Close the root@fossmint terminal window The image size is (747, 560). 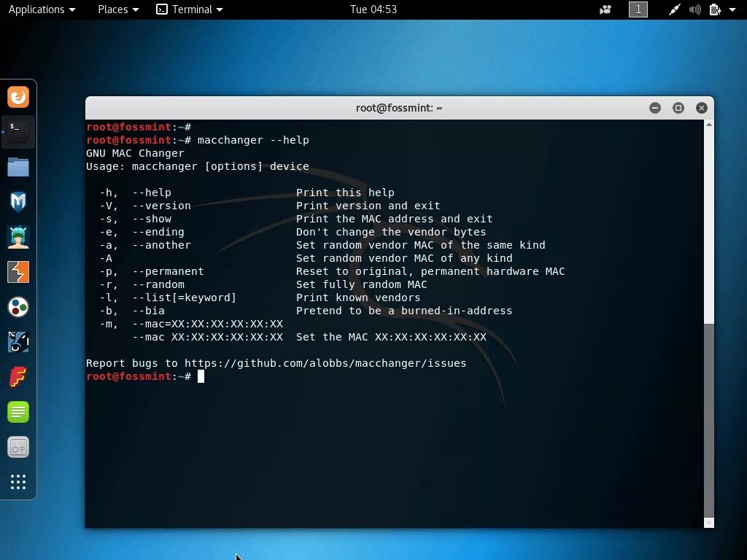click(701, 108)
